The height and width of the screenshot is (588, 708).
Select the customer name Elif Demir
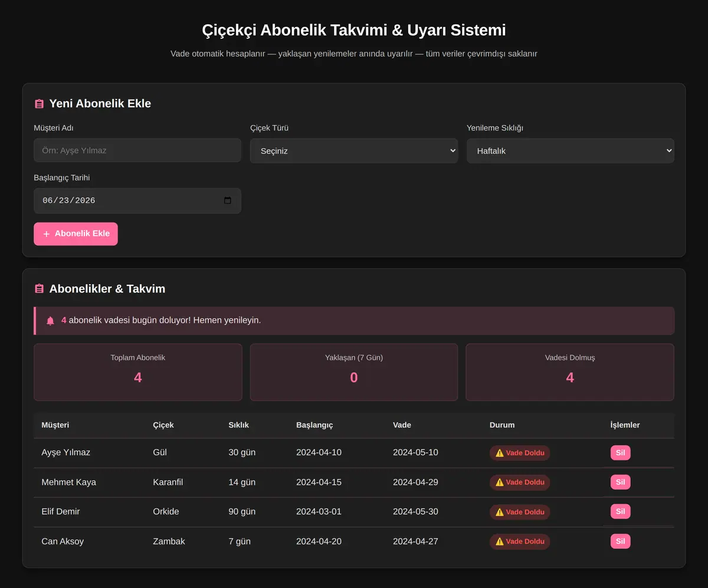point(61,511)
